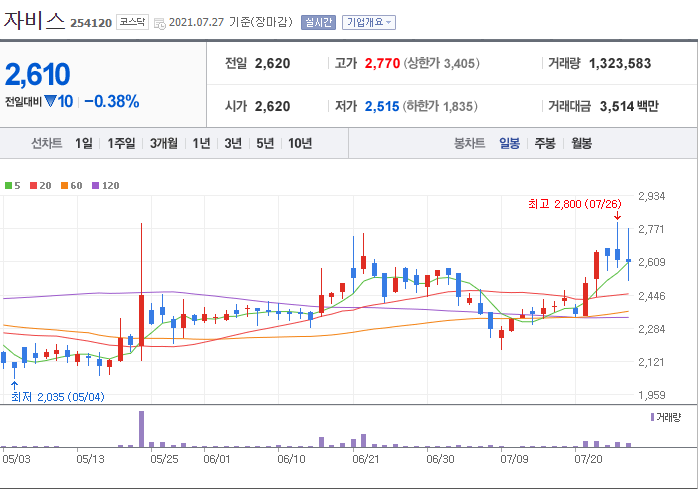Click the -0.38% change value

point(112,102)
